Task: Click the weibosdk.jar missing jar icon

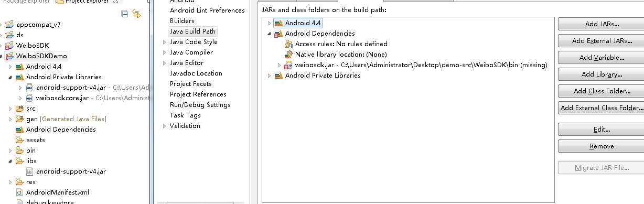Action: pos(288,65)
